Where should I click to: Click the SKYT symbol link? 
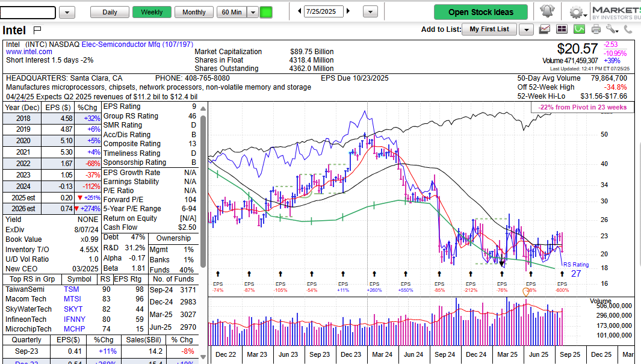click(x=73, y=309)
